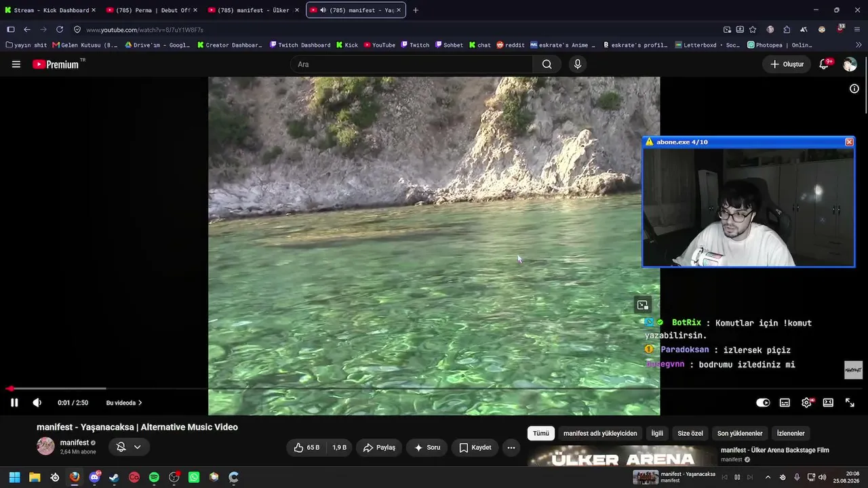
Task: Open the Ülker Arena Backstage Film thumbnail
Action: [622, 456]
